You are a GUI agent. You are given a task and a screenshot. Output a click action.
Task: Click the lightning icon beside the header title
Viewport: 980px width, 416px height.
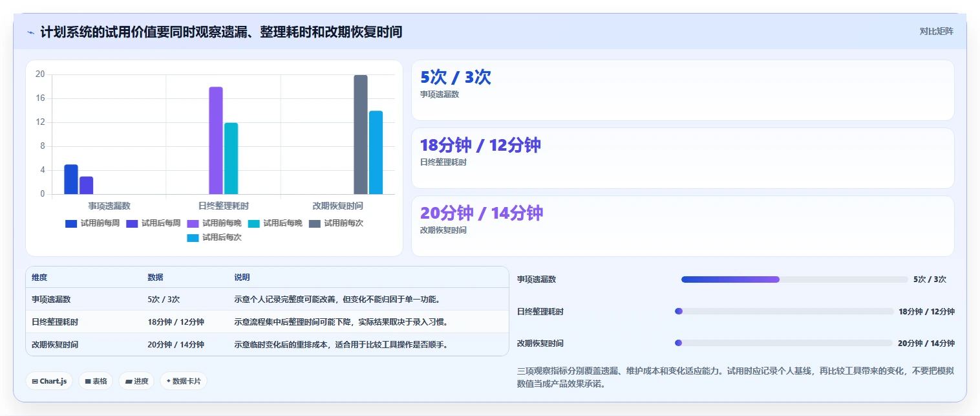click(x=30, y=32)
